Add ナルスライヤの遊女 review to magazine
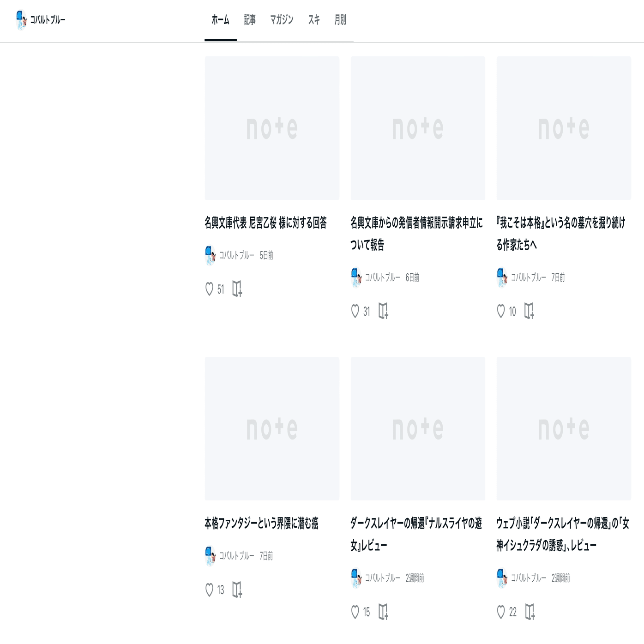Screen dimensions: 644x644 383,612
